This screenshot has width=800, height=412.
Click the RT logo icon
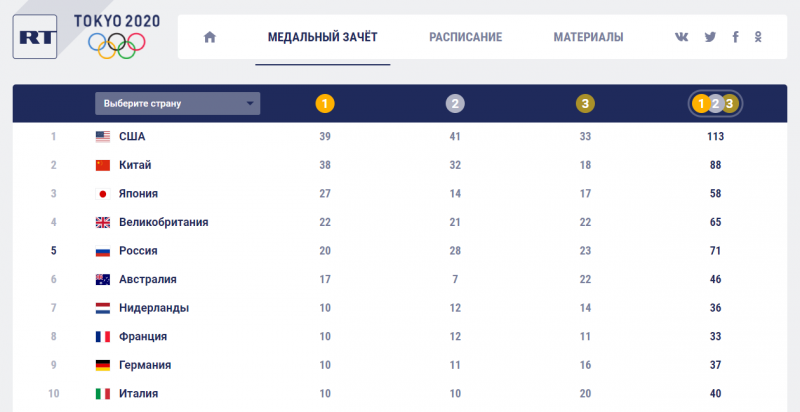click(40, 37)
